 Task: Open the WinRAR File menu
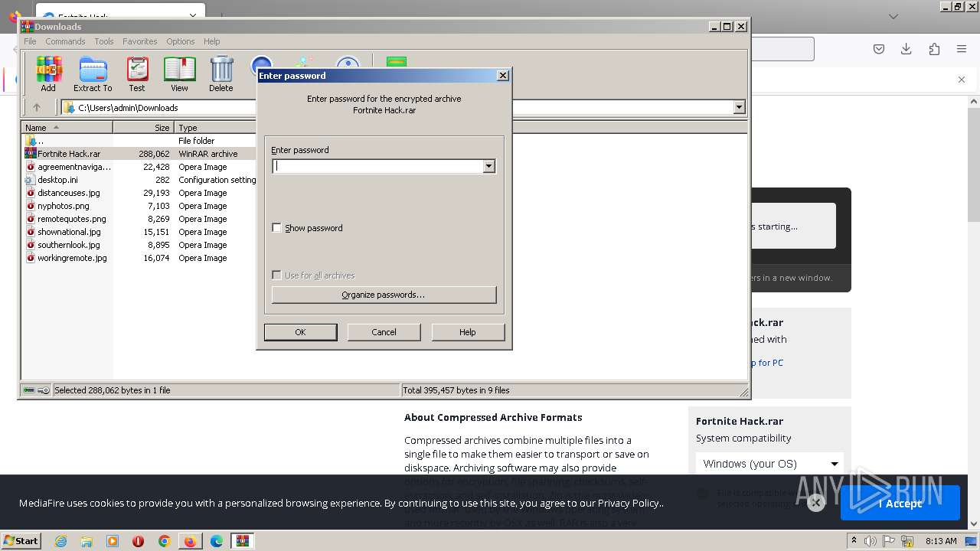[30, 41]
